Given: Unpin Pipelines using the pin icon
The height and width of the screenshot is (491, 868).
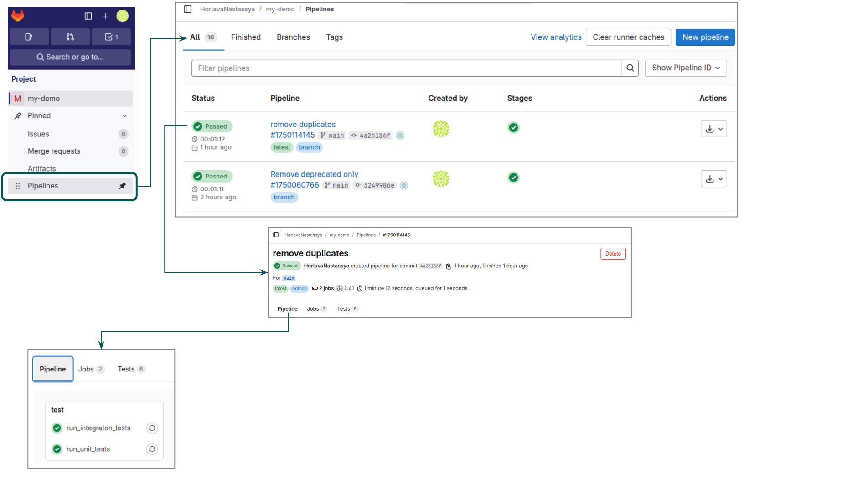Looking at the screenshot, I should pos(122,186).
